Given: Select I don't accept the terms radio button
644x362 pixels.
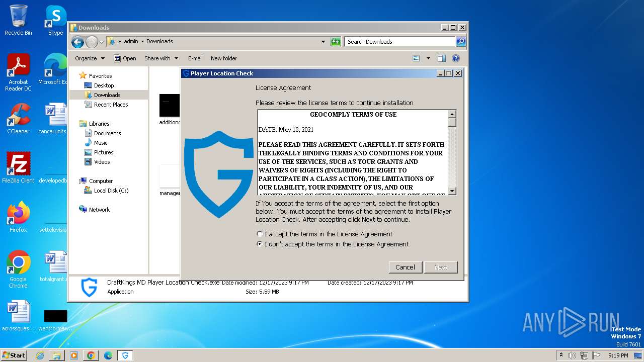Looking at the screenshot, I should (260, 244).
